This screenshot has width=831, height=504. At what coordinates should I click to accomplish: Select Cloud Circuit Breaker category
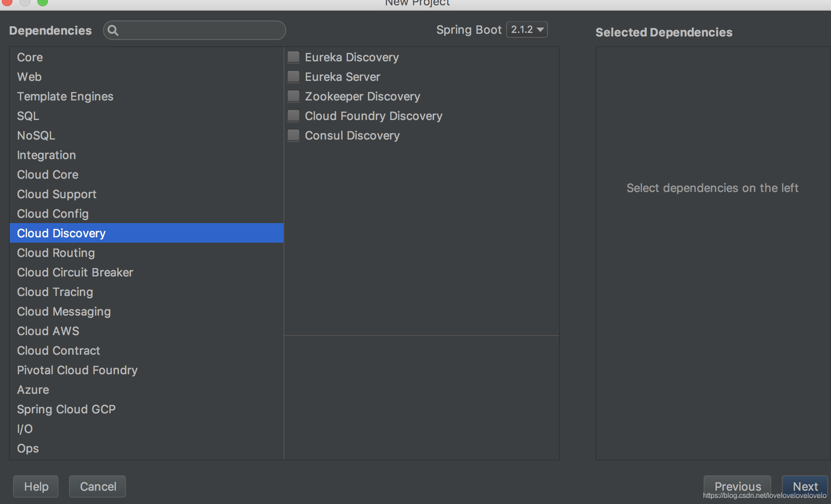[x=147, y=272]
